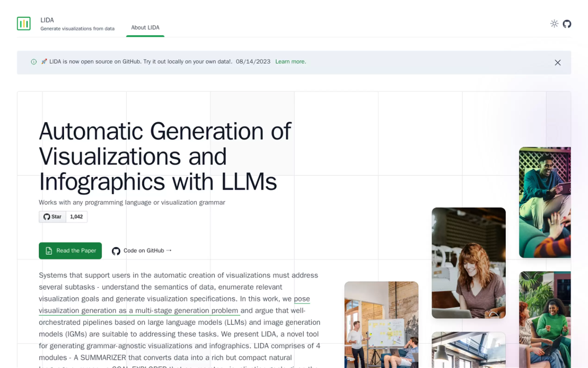This screenshot has width=588, height=368.
Task: Click the 1,042 star count
Action: point(76,217)
